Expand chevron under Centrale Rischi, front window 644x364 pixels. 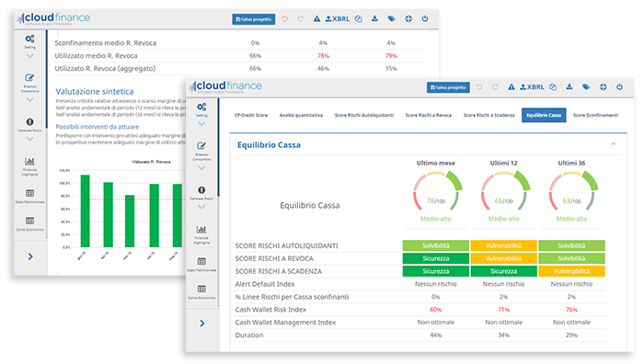click(201, 207)
